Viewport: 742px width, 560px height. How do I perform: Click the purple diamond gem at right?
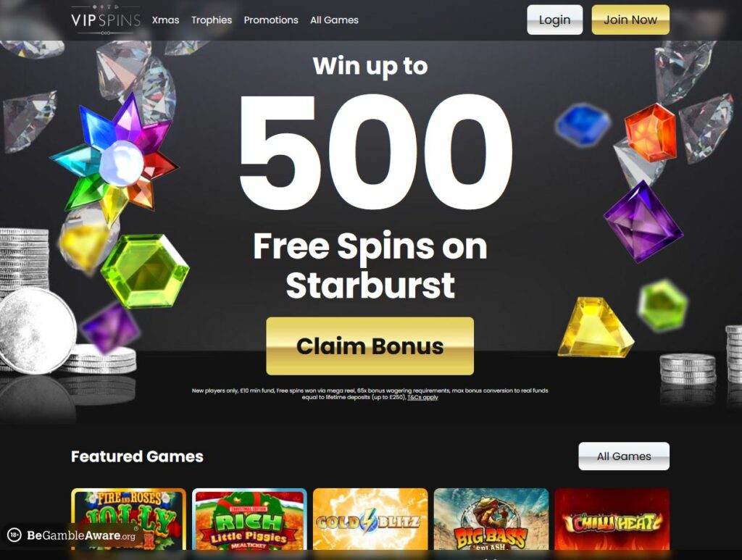tap(643, 222)
